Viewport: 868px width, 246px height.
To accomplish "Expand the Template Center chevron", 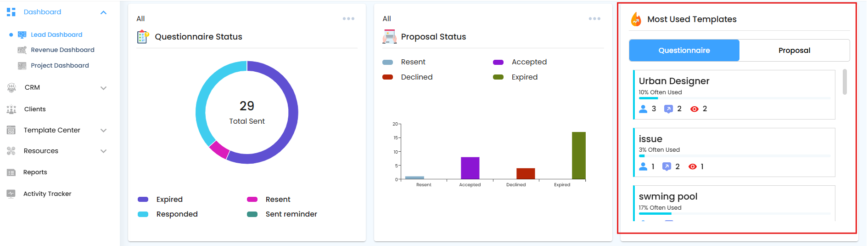I will click(x=103, y=131).
